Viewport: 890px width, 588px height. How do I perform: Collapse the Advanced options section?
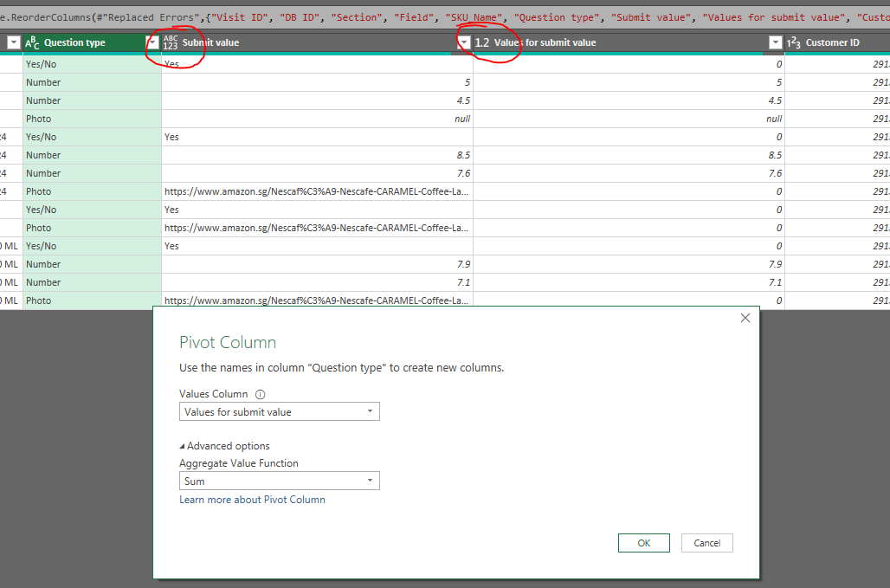[225, 445]
